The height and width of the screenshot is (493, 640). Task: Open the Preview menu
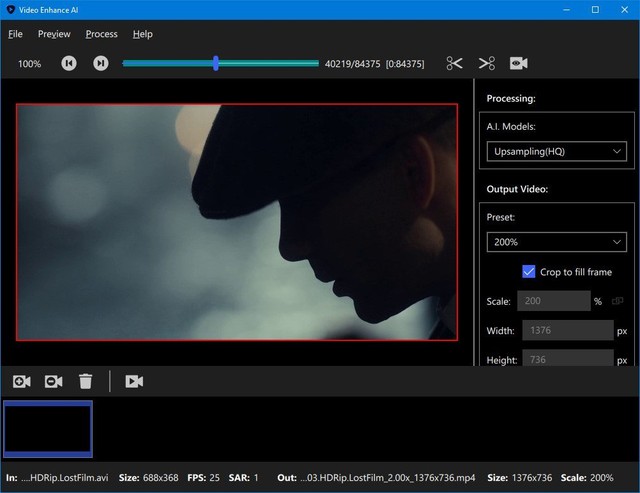click(54, 34)
